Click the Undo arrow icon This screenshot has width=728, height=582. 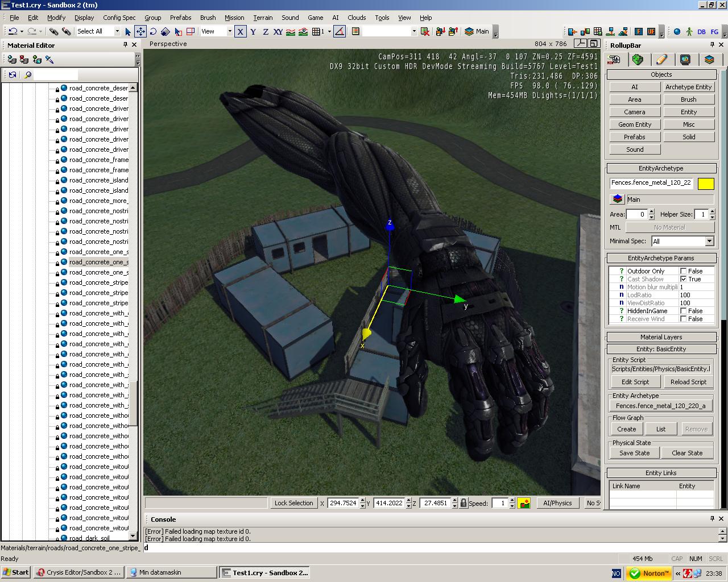pyautogui.click(x=13, y=31)
